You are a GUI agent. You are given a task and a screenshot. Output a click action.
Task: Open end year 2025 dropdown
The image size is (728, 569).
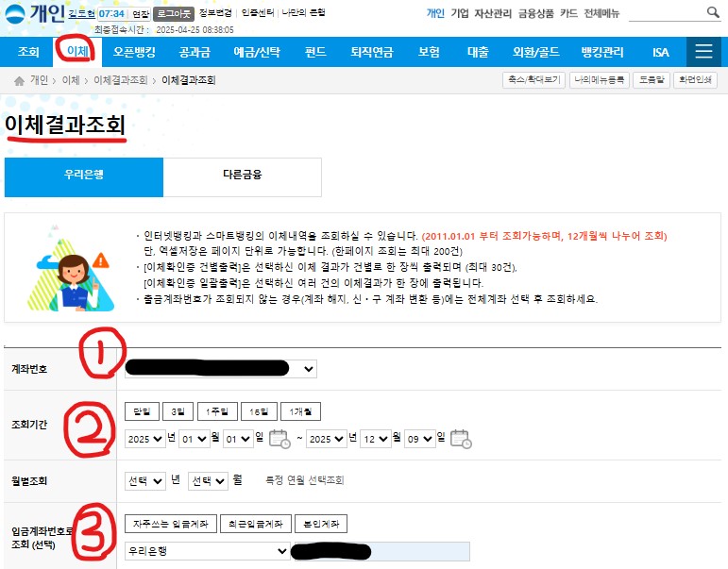(327, 439)
